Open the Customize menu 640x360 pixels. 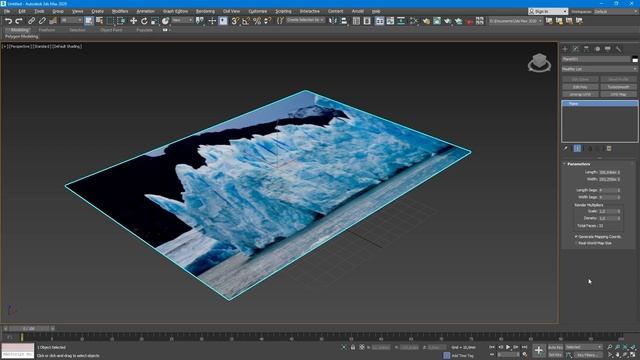[x=258, y=11]
